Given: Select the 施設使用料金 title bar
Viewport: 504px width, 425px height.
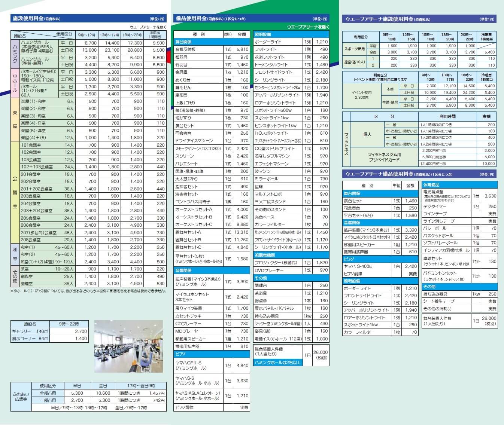Looking at the screenshot, I should pyautogui.click(x=88, y=18).
